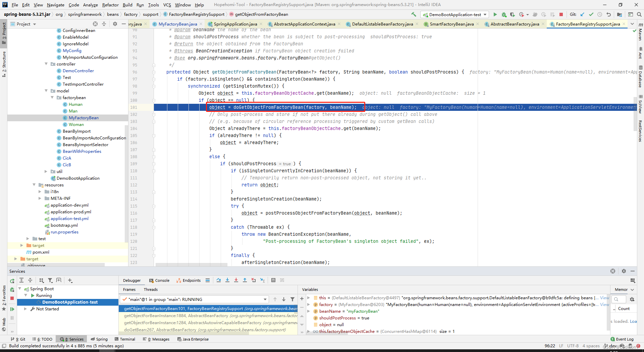This screenshot has width=644, height=352.
Task: Switch to MyFactoryBean.java editor tab
Action: pos(178,24)
